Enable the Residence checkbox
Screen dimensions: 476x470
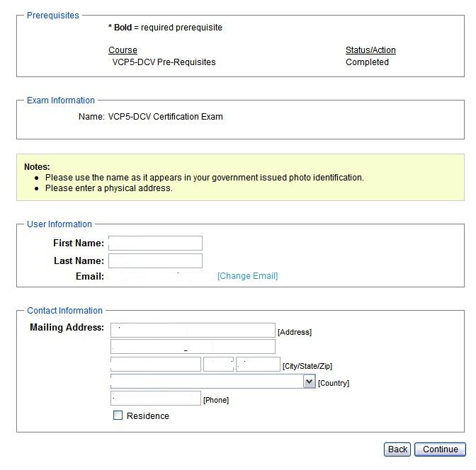point(118,415)
